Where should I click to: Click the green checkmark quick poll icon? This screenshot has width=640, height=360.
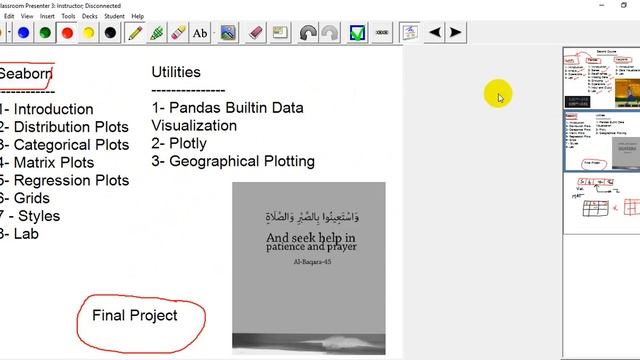click(357, 33)
